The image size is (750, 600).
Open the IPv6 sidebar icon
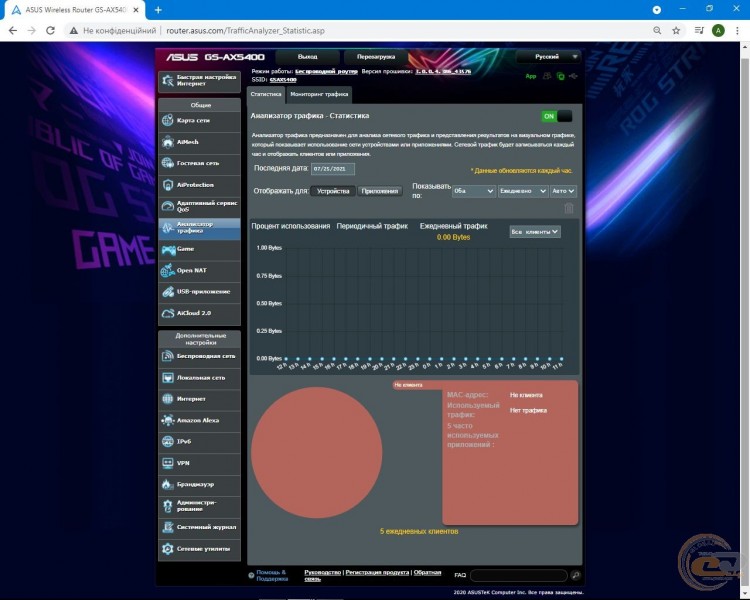coord(167,442)
